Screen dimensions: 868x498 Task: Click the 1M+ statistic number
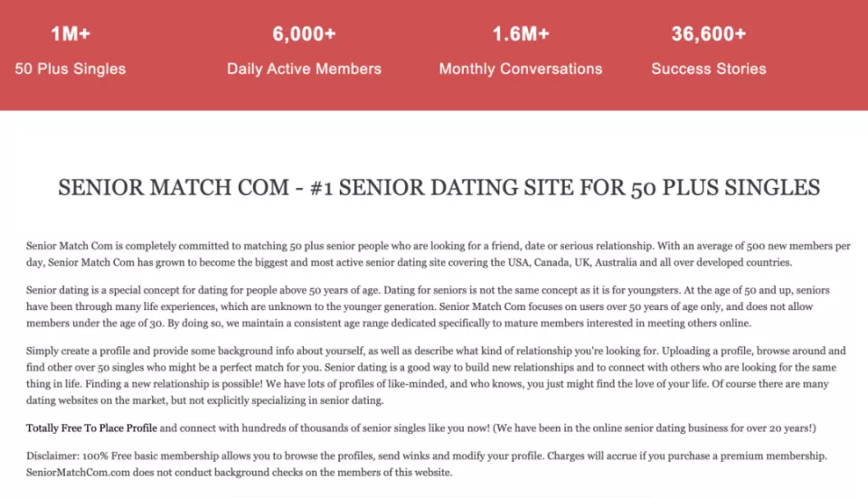tap(71, 34)
